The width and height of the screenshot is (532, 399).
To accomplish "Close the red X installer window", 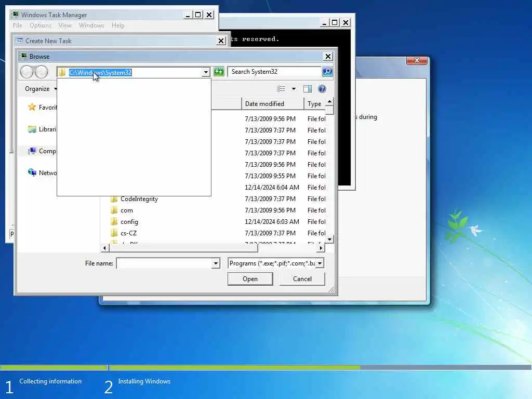I will click(x=417, y=60).
